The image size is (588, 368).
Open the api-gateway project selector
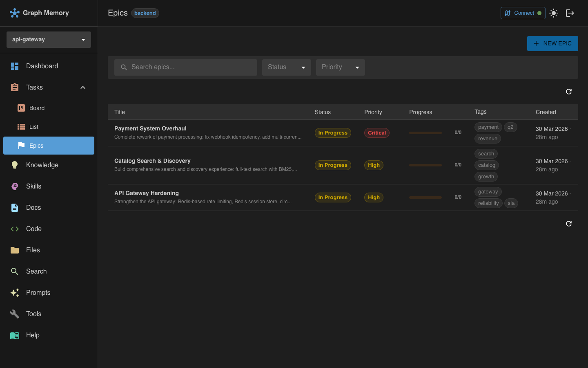(49, 39)
